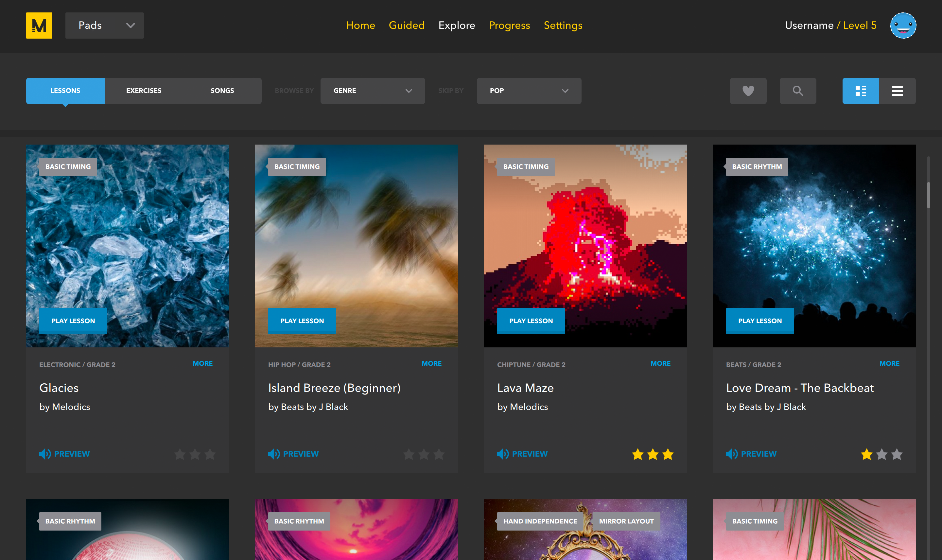Image resolution: width=942 pixels, height=560 pixels.
Task: Show favorites with the heart icon
Action: click(748, 91)
